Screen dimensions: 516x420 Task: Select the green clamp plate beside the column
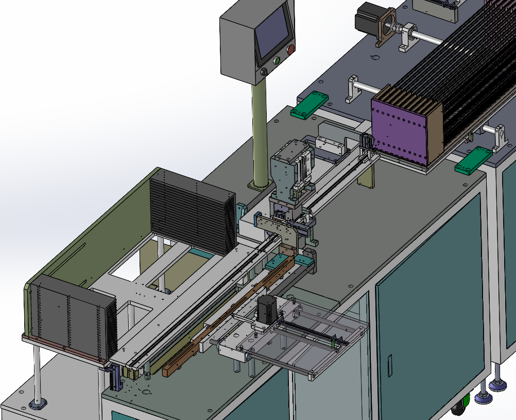pos(309,105)
